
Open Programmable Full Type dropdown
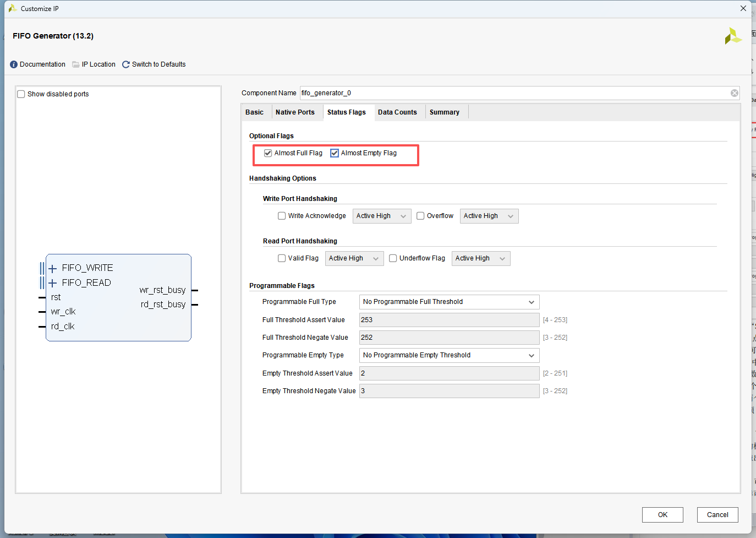(x=449, y=302)
